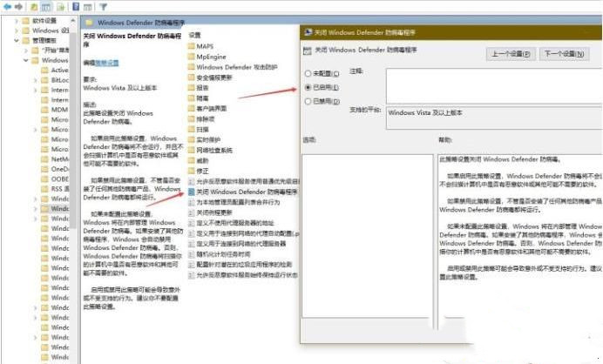Open the 排除项 folder
This screenshot has height=364, width=603.
coord(201,118)
